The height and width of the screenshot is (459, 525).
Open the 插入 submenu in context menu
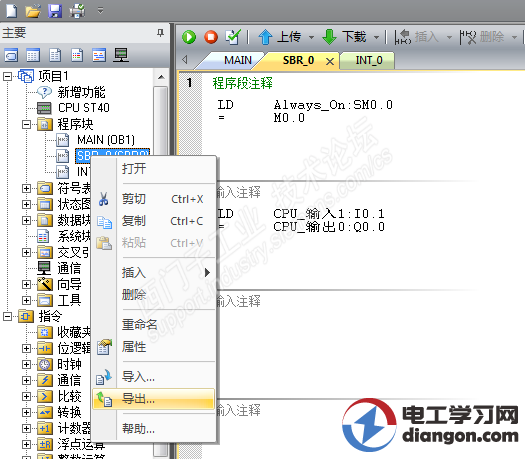point(154,273)
